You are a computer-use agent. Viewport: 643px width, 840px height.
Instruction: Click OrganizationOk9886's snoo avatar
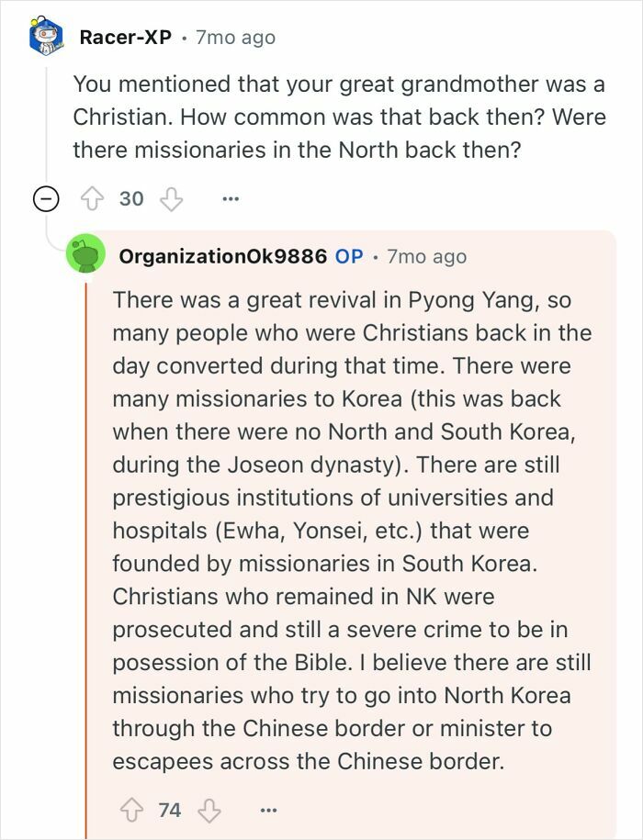[87, 255]
